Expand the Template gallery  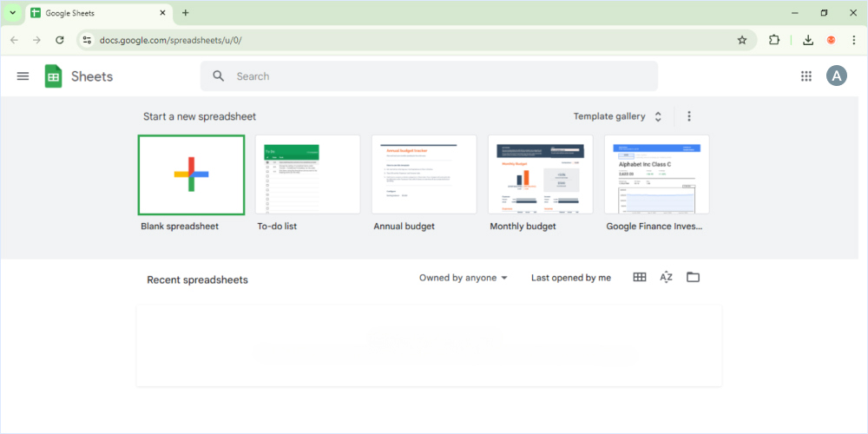(617, 116)
